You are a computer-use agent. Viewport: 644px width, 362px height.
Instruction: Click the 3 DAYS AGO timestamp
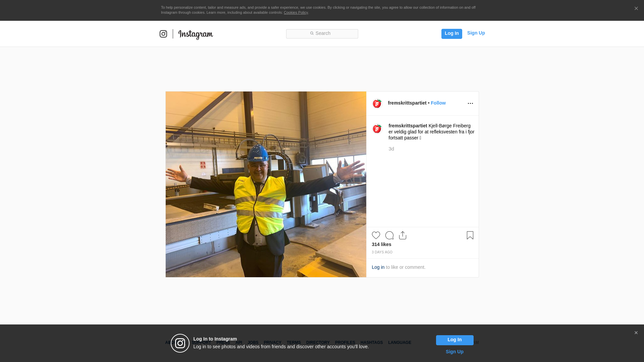pos(382,252)
